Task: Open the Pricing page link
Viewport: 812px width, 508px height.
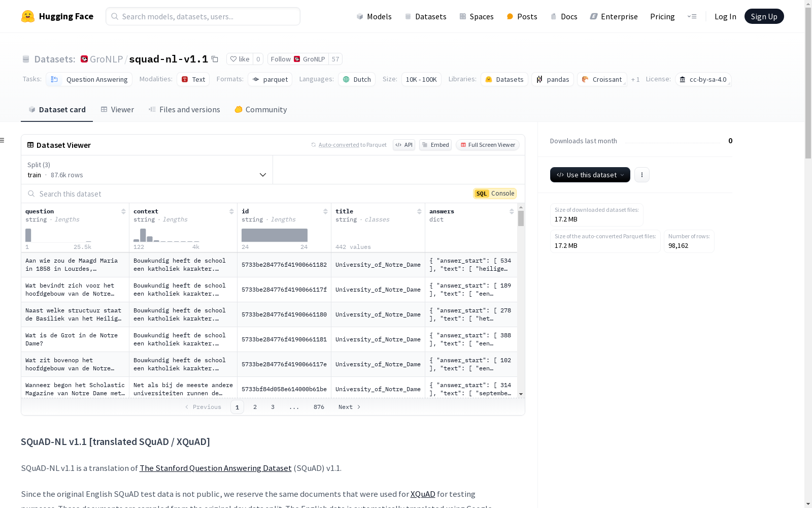Action: 662,16
